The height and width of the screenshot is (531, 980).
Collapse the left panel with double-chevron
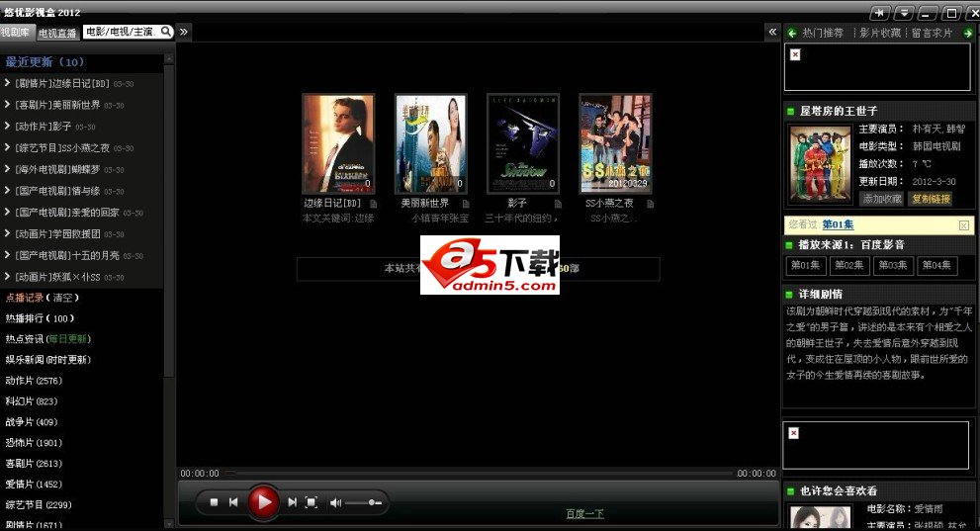184,32
